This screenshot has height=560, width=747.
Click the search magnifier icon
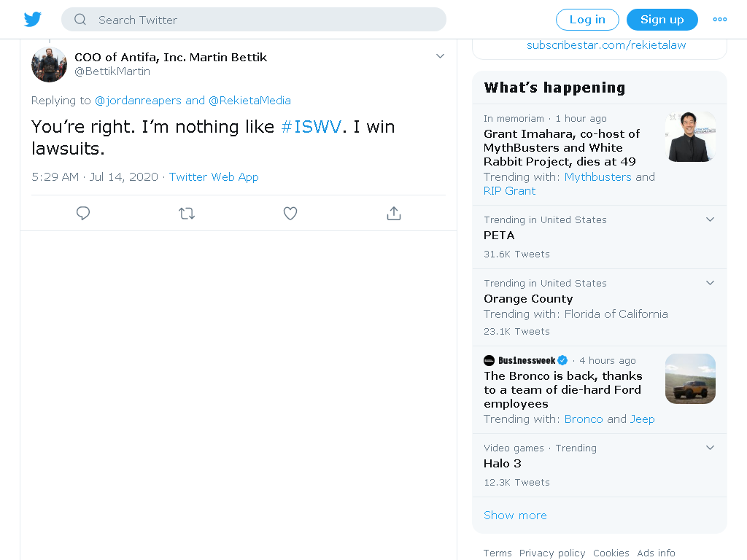coord(80,20)
